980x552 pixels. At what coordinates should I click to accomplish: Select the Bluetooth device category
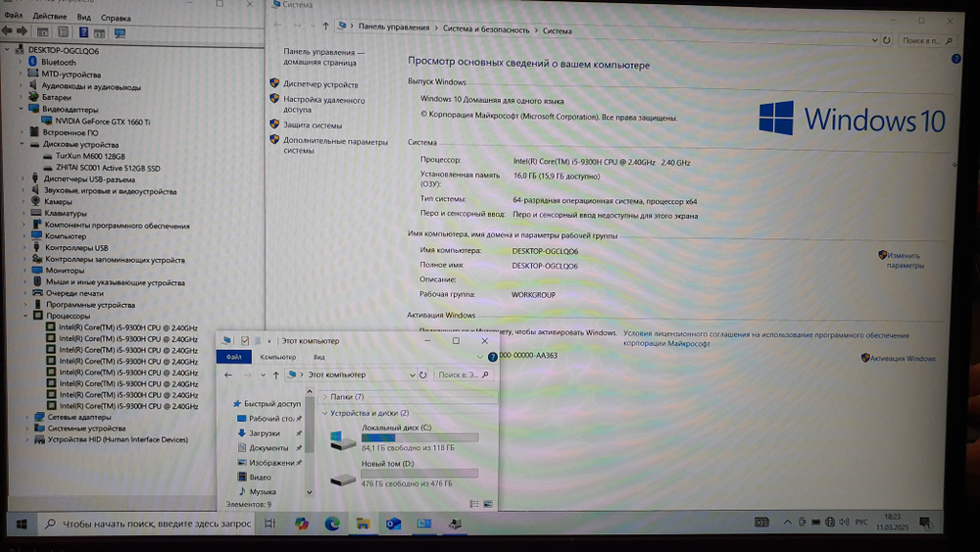click(58, 62)
